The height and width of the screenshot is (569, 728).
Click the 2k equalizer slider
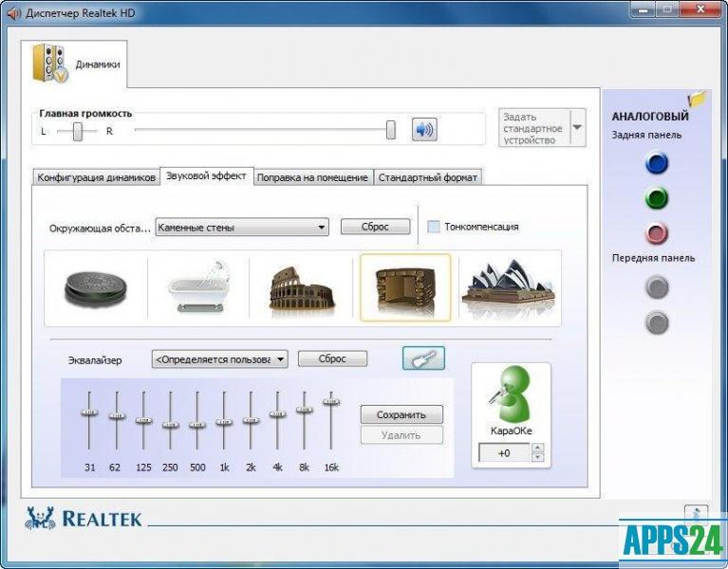click(x=251, y=420)
